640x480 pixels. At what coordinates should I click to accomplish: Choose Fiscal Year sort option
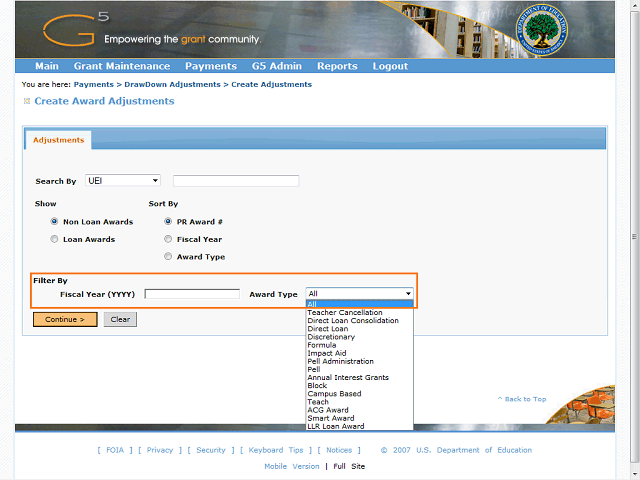pyautogui.click(x=168, y=239)
